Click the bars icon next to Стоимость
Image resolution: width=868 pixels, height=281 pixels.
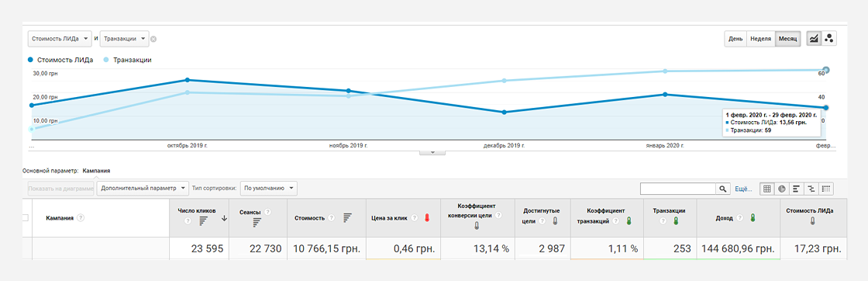point(348,218)
